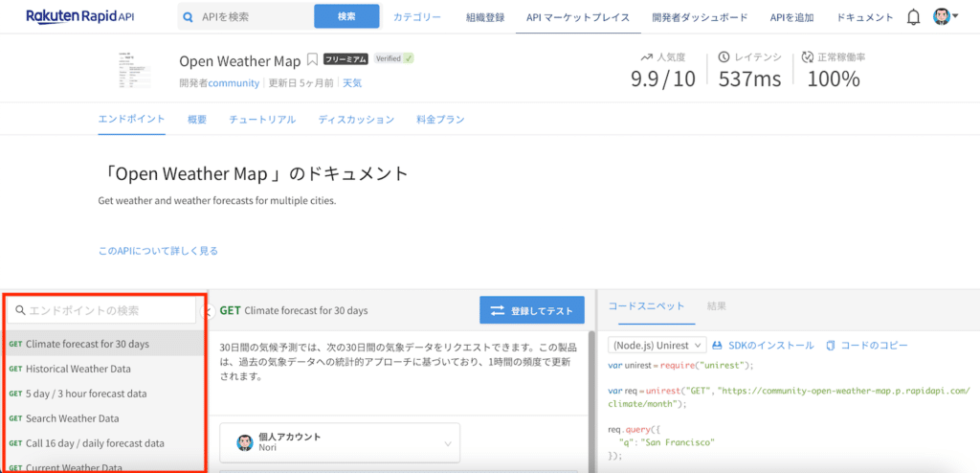The height and width of the screenshot is (473, 980).
Task: Open the user avatar menu
Action: [x=945, y=17]
